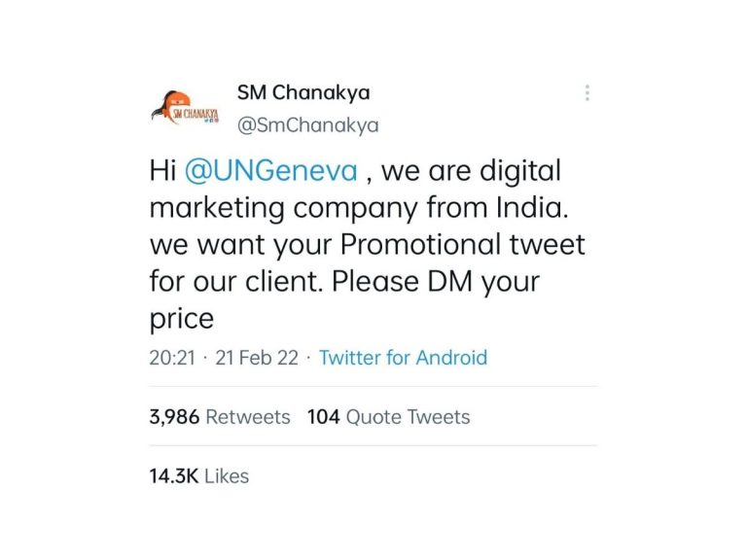Click the word "price" in the tweet
Viewport: 747px width, 560px height.
181,320
